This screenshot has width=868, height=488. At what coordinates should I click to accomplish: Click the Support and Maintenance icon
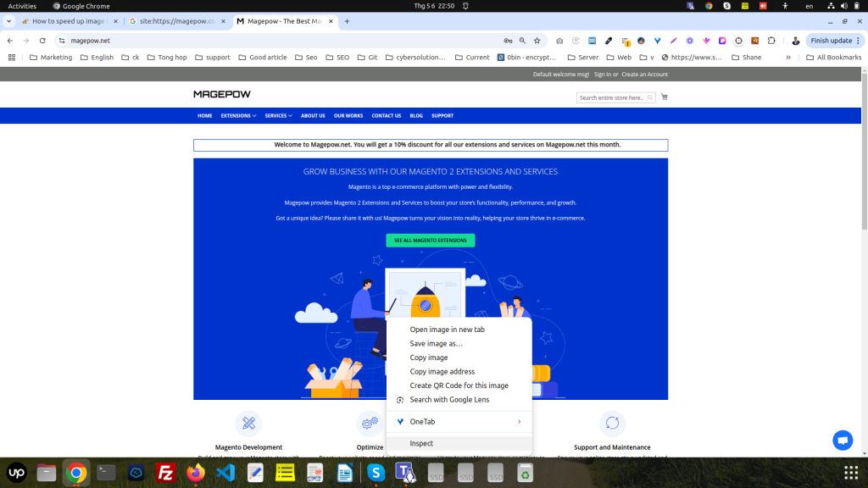pos(612,424)
